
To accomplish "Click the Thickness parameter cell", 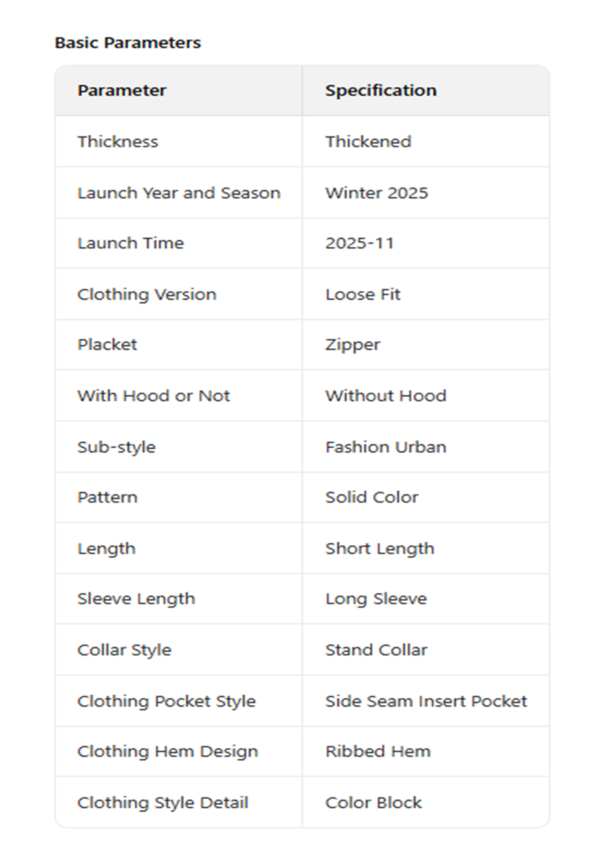I will pyautogui.click(x=118, y=142).
